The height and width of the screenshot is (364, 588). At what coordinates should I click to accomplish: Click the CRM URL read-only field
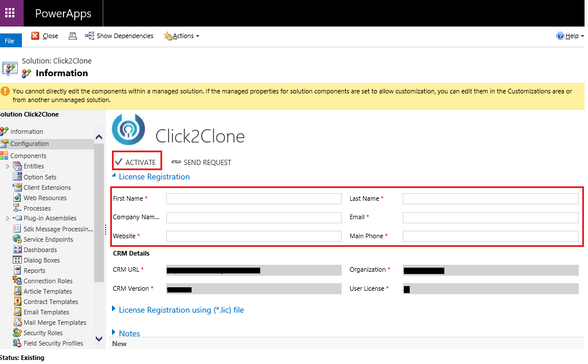point(254,271)
